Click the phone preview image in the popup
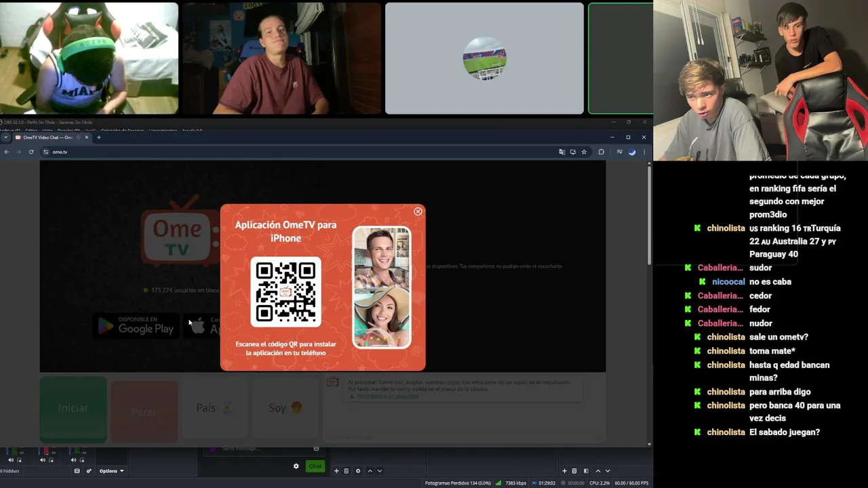 coord(381,287)
